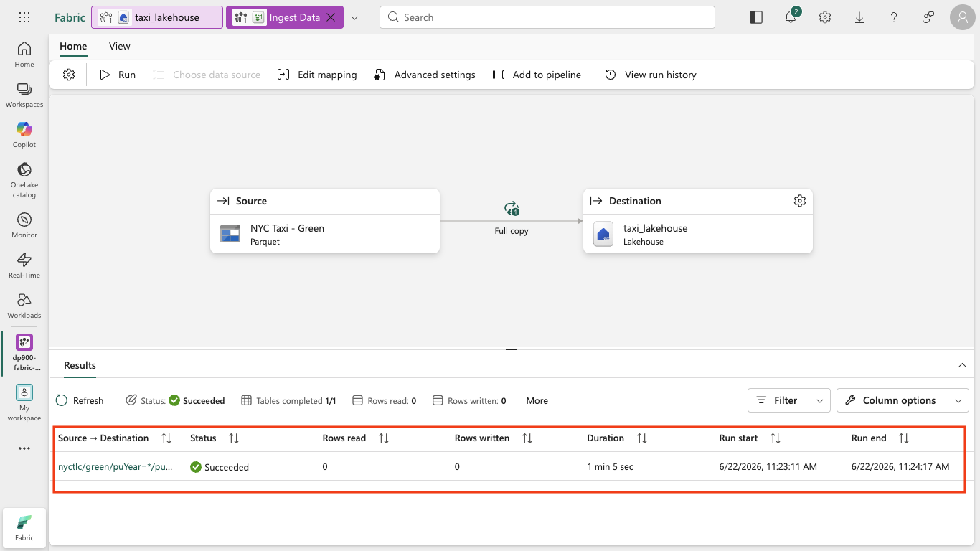Open Workspaces in left sidebar
The height and width of the screenshot is (551, 980).
tap(24, 95)
